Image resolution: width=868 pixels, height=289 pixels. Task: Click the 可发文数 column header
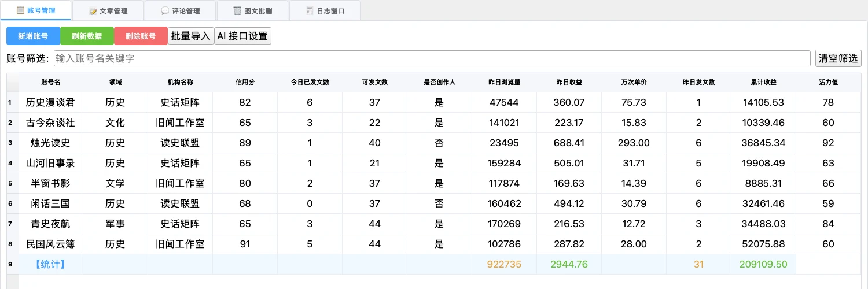(x=374, y=82)
